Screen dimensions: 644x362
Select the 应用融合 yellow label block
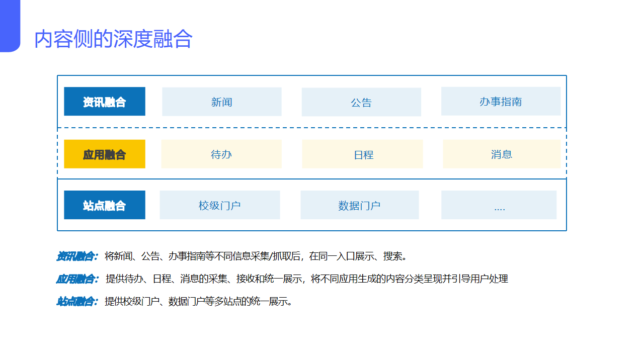tap(104, 154)
